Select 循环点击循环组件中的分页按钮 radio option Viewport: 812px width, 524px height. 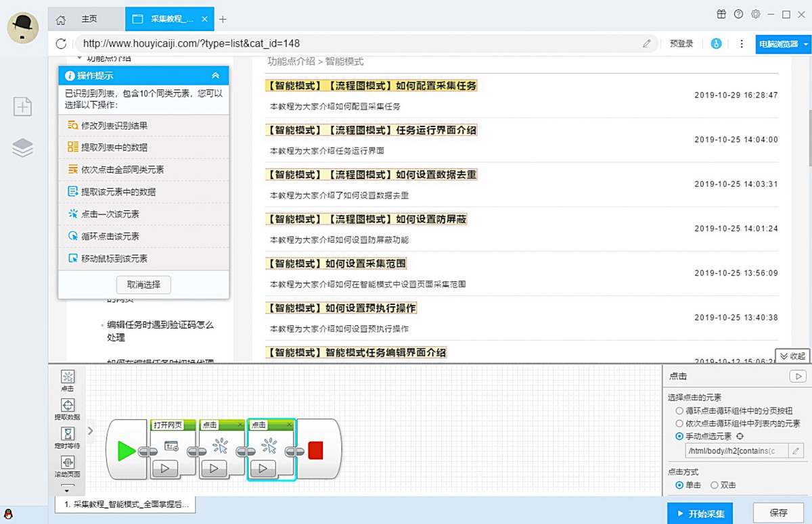coord(679,410)
